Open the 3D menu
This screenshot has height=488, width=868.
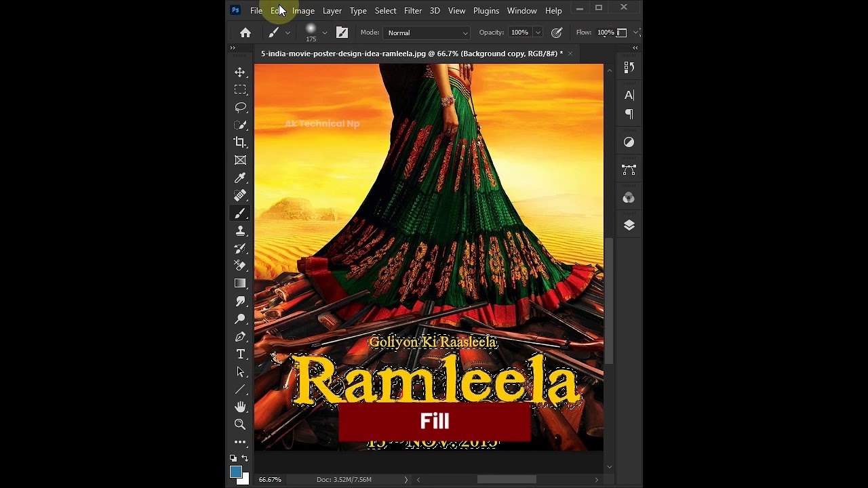coord(435,11)
